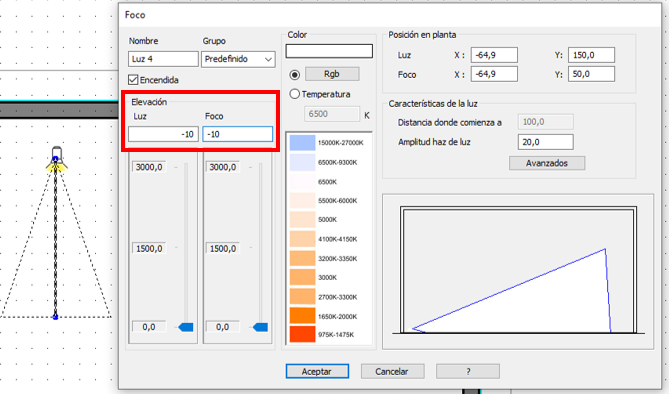Pick the 6500K color swatch
The height and width of the screenshot is (394, 669).
pyautogui.click(x=303, y=182)
